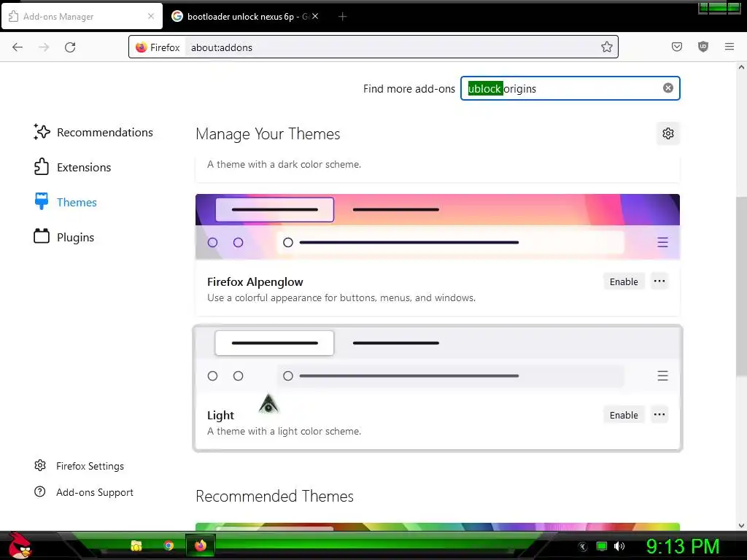The height and width of the screenshot is (560, 747).
Task: Click the scrollbar up arrow
Action: click(741, 67)
